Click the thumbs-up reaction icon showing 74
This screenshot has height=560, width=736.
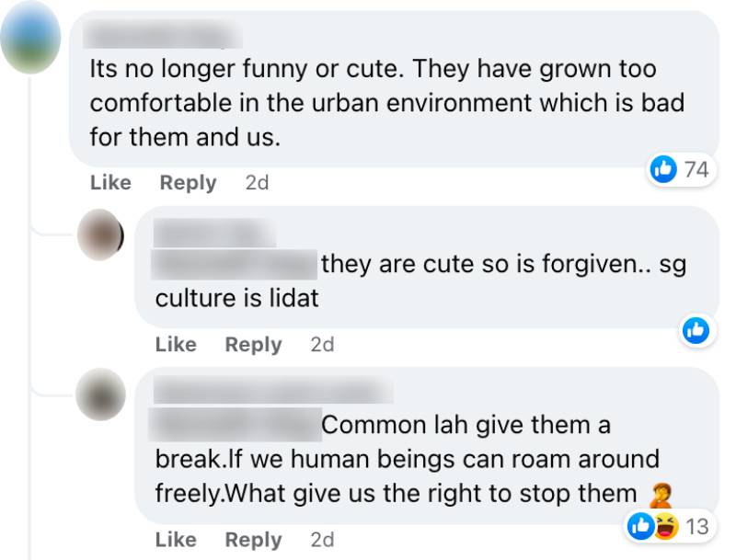tap(663, 168)
